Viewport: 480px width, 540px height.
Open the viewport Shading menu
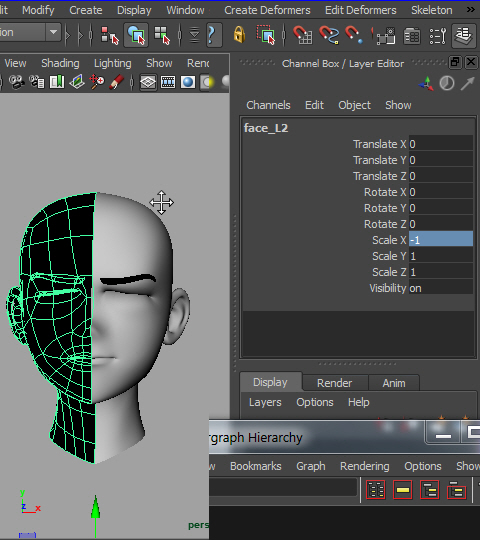click(60, 63)
